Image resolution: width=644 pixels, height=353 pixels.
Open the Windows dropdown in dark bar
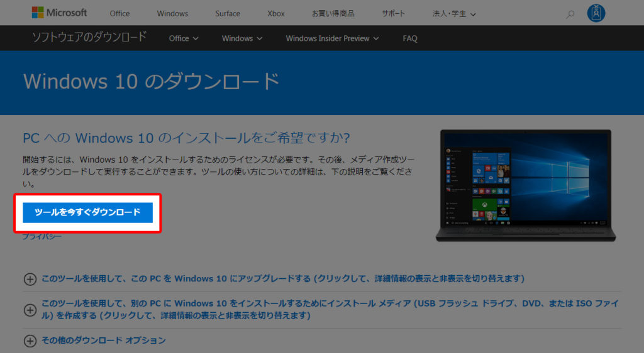pyautogui.click(x=241, y=38)
